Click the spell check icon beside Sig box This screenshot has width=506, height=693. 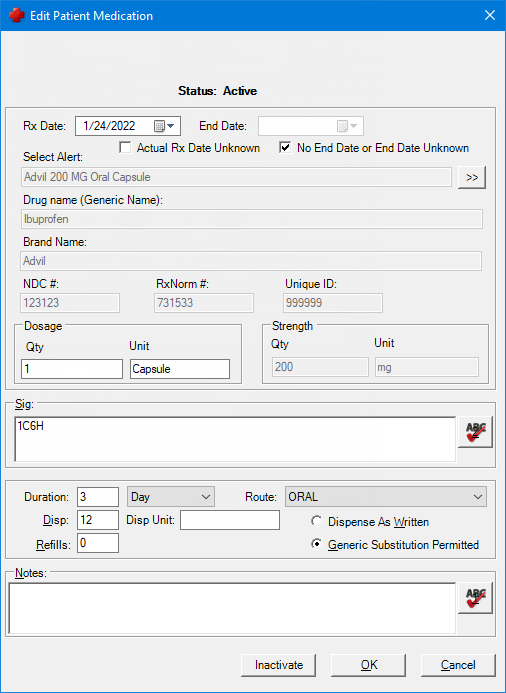[x=475, y=432]
